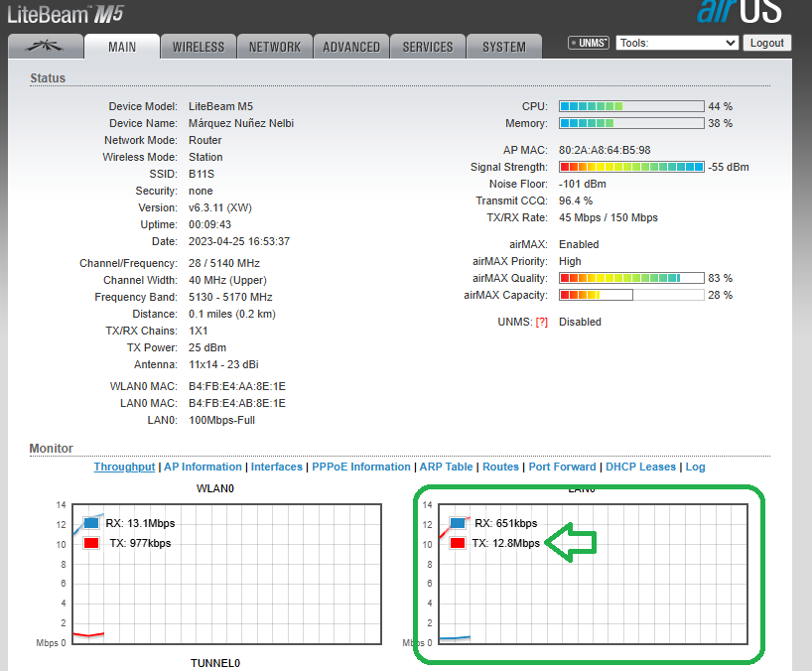
Task: Open the SYSTEM tab
Action: (504, 47)
